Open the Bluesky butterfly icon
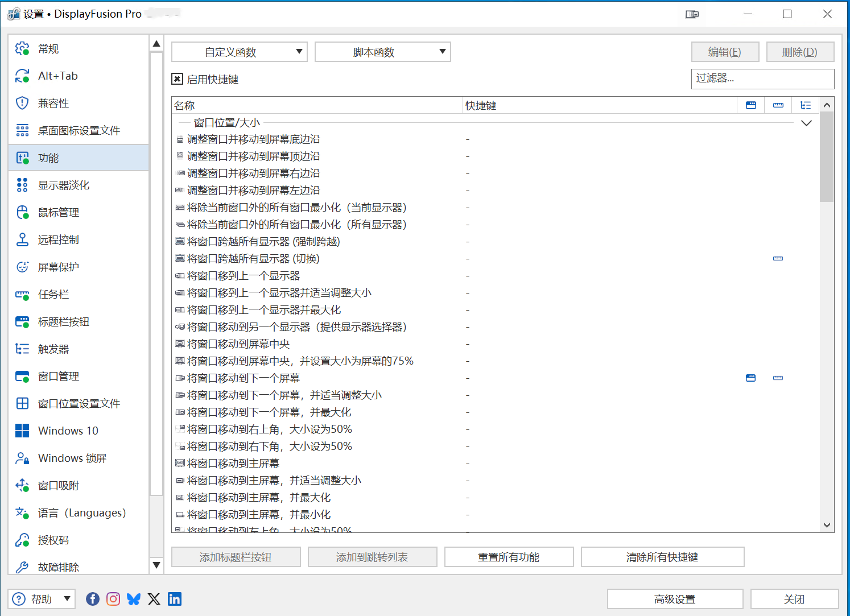This screenshot has width=850, height=616. tap(134, 599)
